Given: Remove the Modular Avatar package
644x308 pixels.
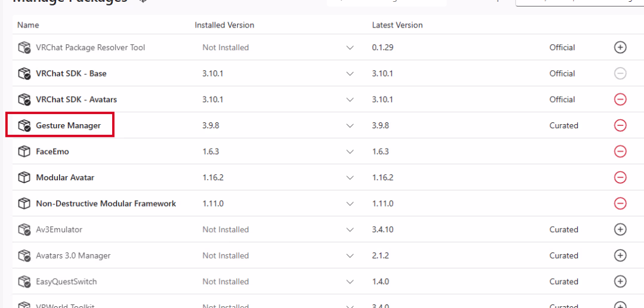Looking at the screenshot, I should 620,177.
